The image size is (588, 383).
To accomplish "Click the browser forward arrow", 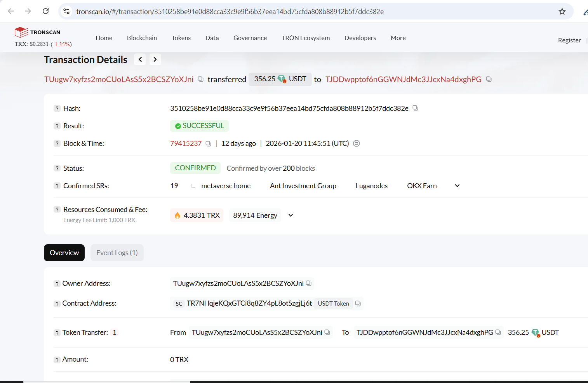I will coord(28,11).
